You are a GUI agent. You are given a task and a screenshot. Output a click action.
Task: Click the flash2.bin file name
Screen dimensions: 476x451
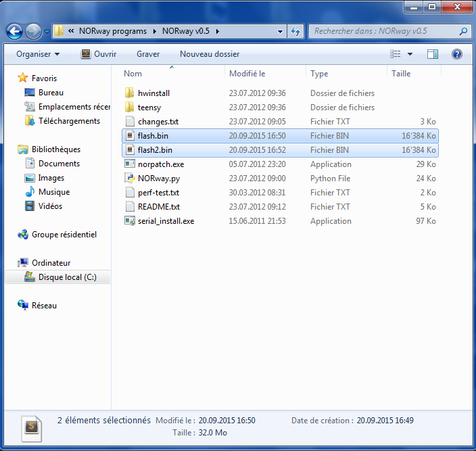(155, 150)
